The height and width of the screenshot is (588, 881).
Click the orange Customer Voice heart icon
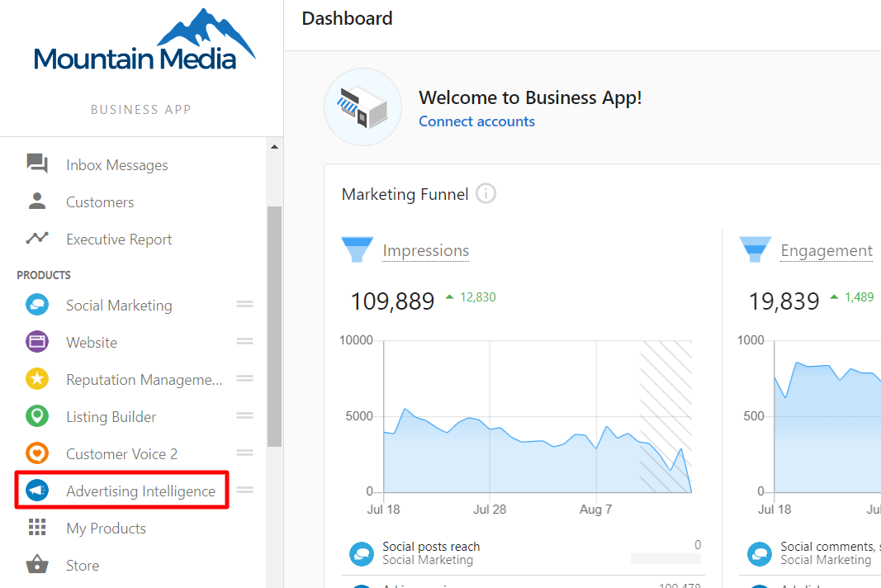tap(37, 453)
